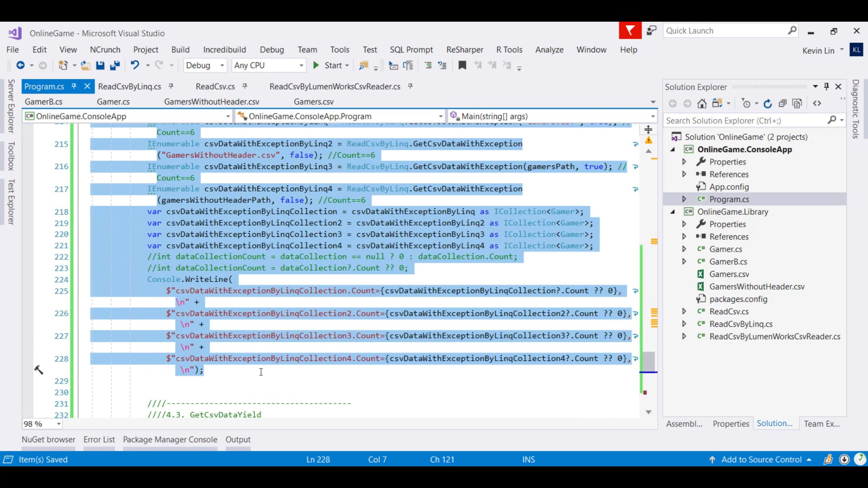Collapse all items in Solution Explorer
Viewport: 868px width, 488px height.
783,103
